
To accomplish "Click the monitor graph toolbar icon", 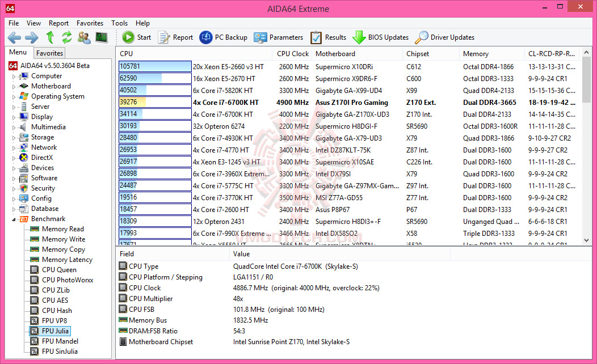I will coord(101,37).
